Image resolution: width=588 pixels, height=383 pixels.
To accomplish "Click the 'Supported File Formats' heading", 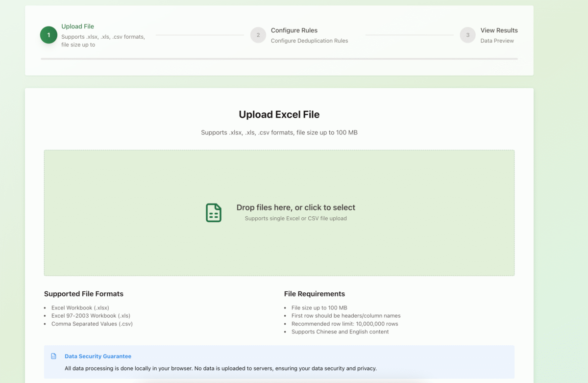I will [x=84, y=294].
